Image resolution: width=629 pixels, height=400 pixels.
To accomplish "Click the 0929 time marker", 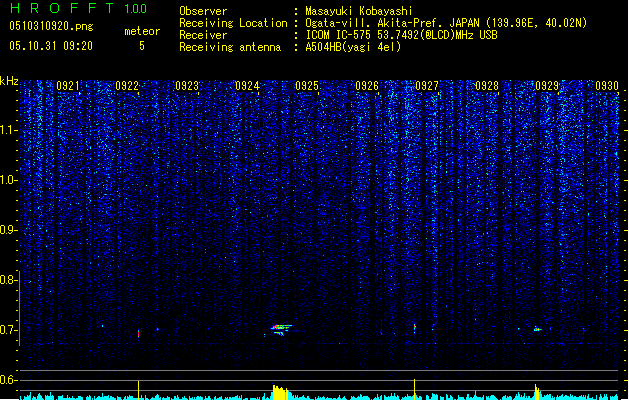I will tap(547, 86).
